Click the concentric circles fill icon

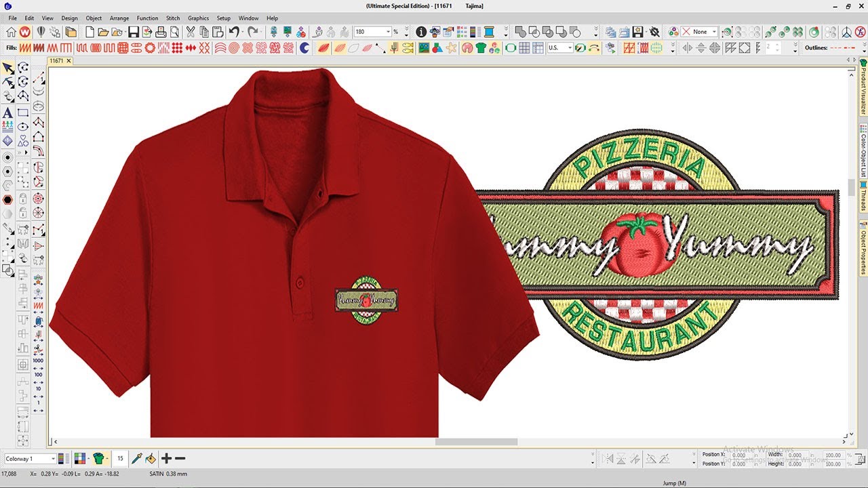pyautogui.click(x=234, y=48)
